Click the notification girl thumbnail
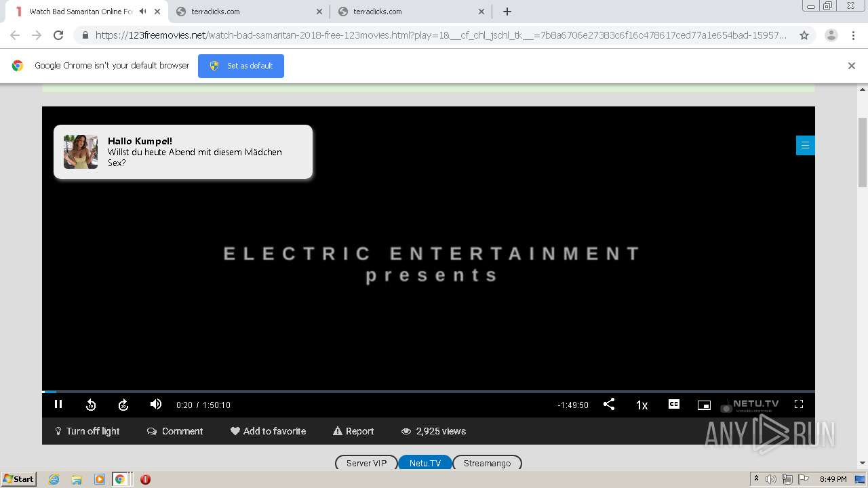 tap(81, 151)
